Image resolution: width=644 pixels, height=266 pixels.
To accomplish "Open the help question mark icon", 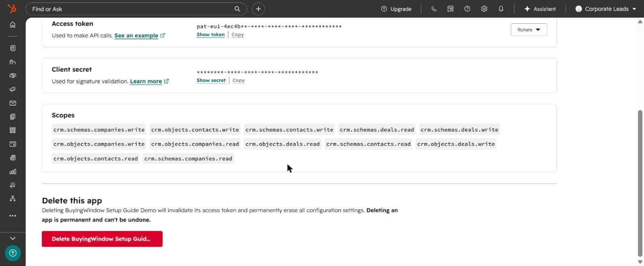I will point(467,9).
